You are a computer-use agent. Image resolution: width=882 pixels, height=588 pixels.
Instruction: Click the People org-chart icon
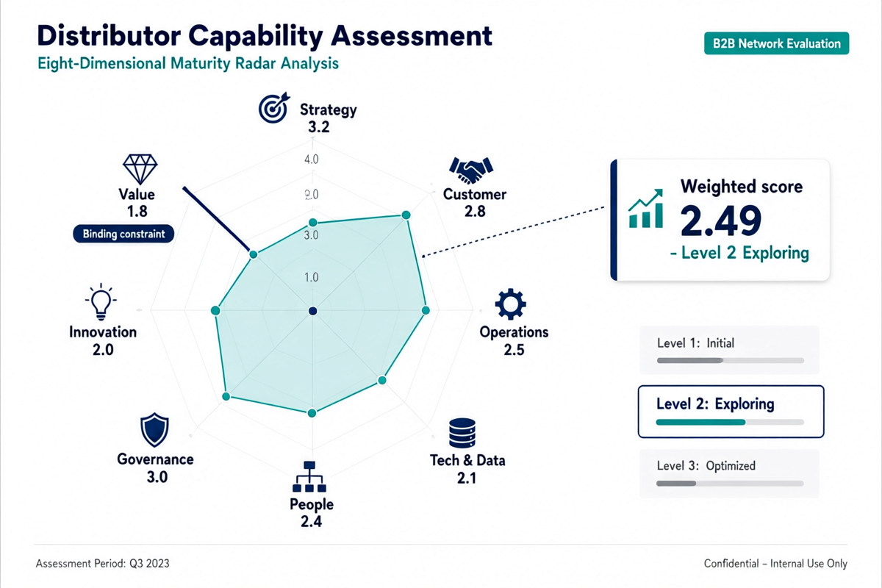pyautogui.click(x=309, y=477)
